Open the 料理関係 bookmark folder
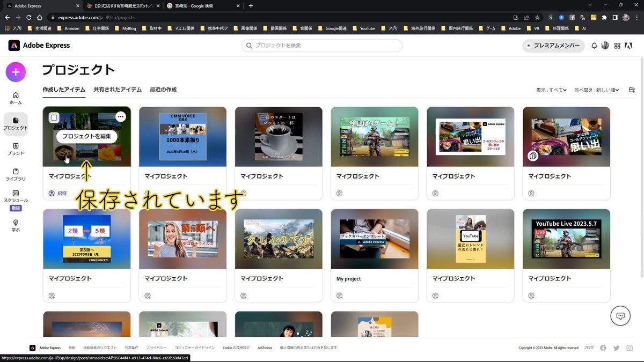Screen dimensions: 644x362 pos(557,28)
